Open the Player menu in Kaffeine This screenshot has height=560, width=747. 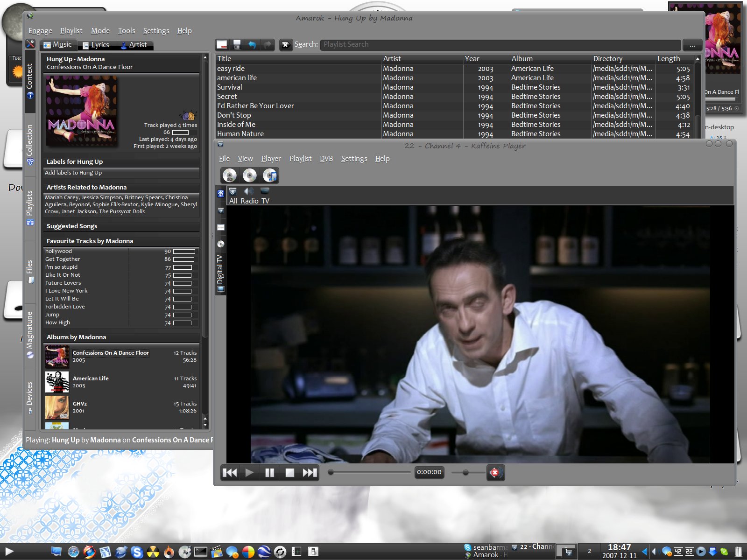tap(271, 159)
